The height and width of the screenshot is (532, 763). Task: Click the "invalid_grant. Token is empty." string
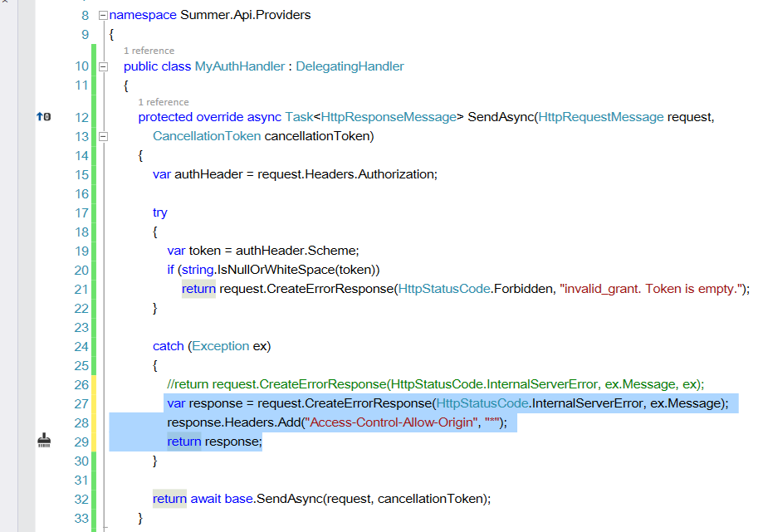[652, 289]
